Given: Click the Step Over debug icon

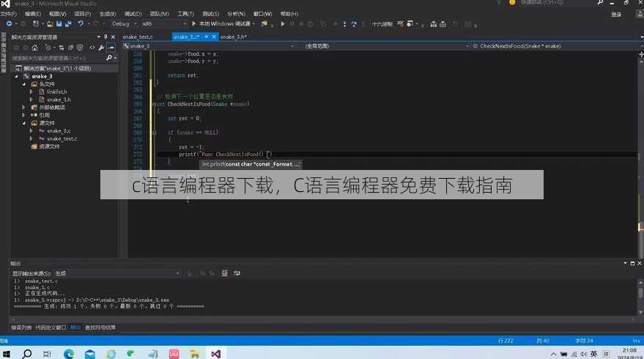Looking at the screenshot, I should (354, 24).
